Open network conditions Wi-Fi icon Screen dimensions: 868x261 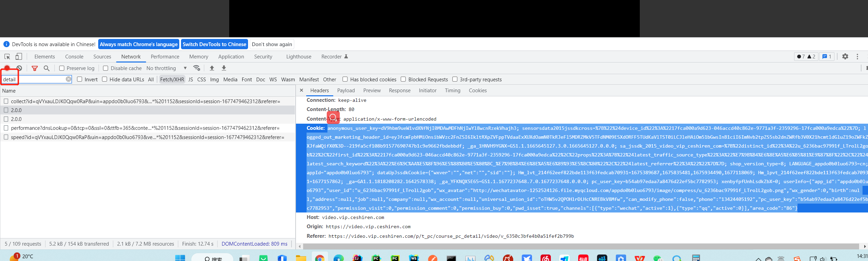tap(196, 68)
